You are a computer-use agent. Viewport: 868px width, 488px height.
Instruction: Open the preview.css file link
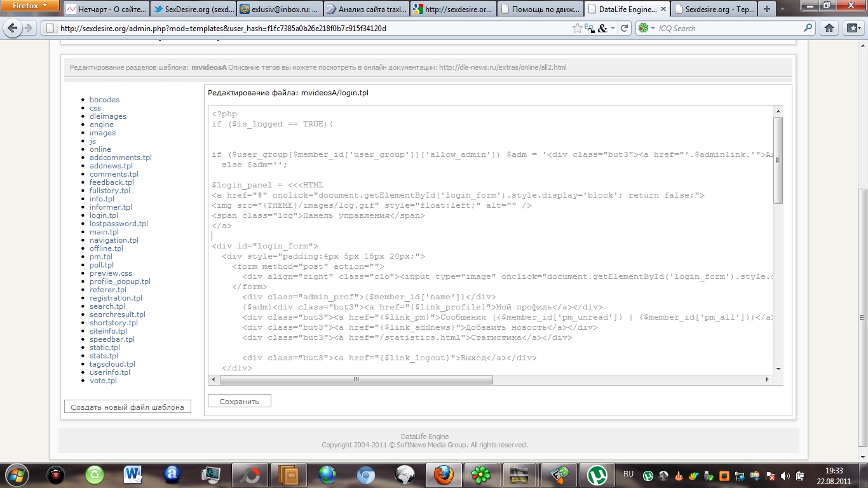click(111, 273)
